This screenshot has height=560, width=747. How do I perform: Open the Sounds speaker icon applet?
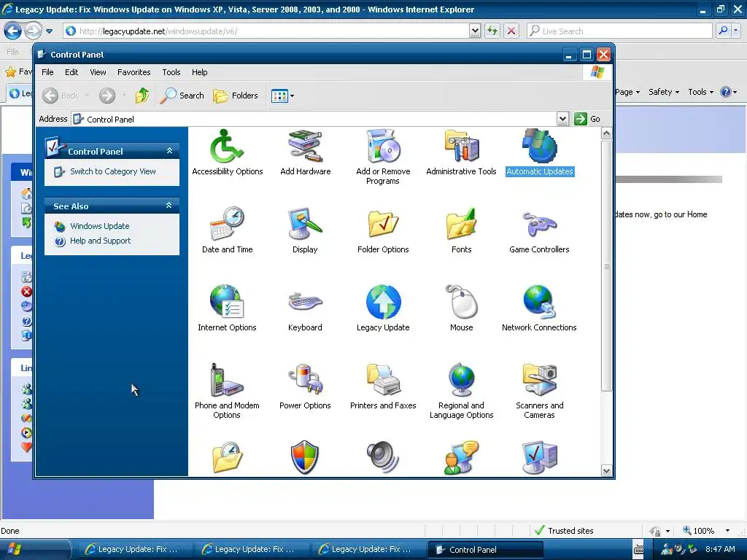click(383, 458)
